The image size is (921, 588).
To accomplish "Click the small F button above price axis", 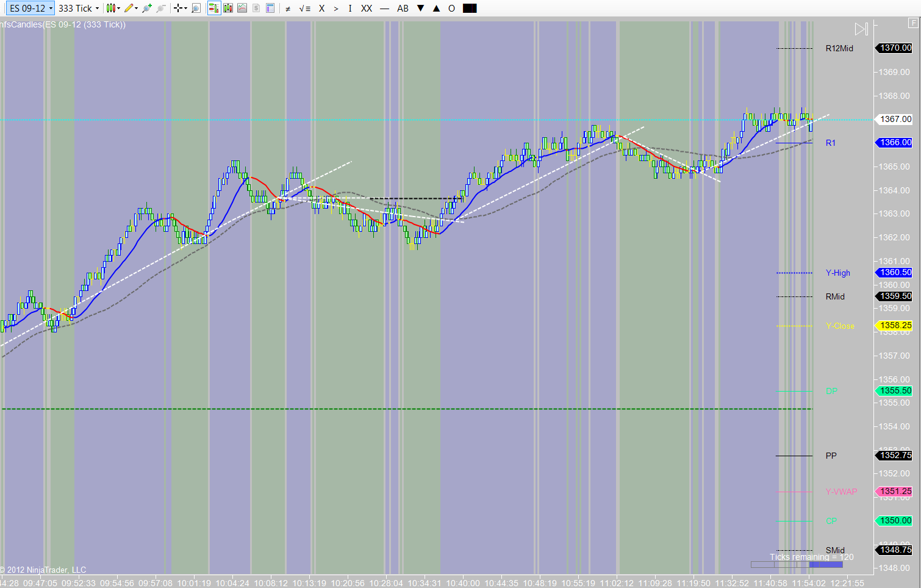I will point(913,23).
